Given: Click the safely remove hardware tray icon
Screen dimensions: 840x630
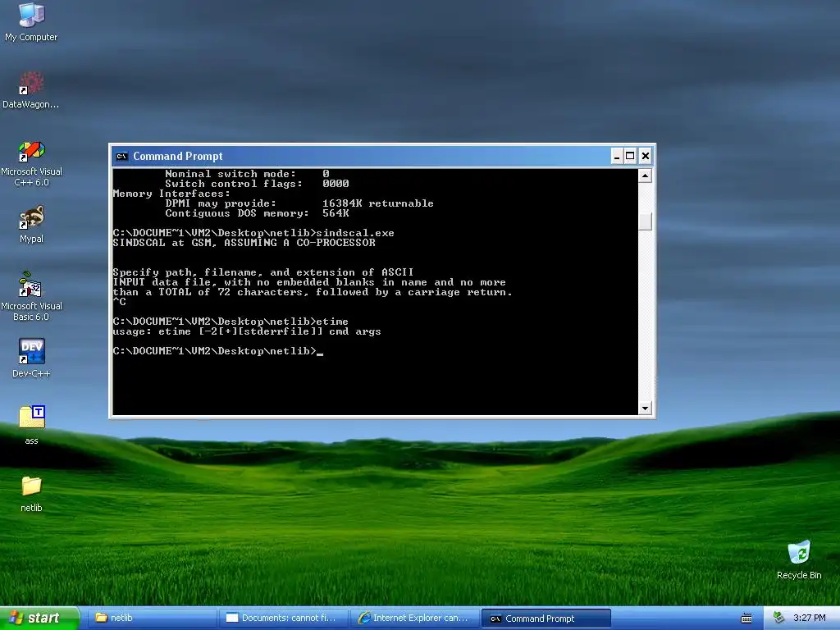Looking at the screenshot, I should coord(778,618).
